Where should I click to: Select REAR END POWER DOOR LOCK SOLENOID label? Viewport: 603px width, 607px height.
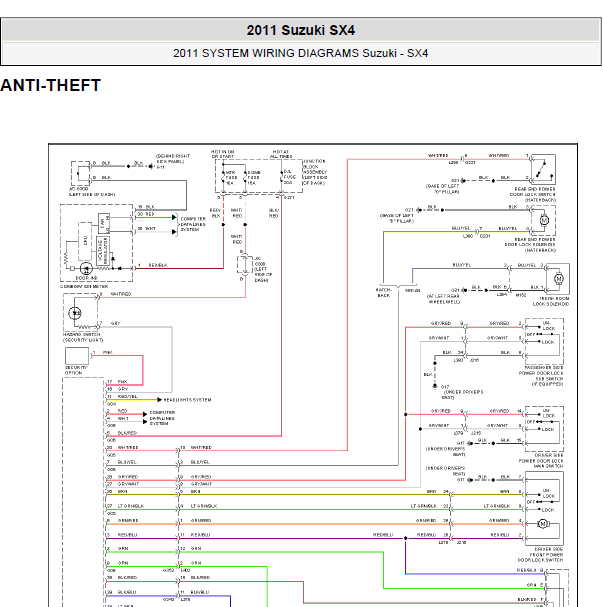[530, 245]
